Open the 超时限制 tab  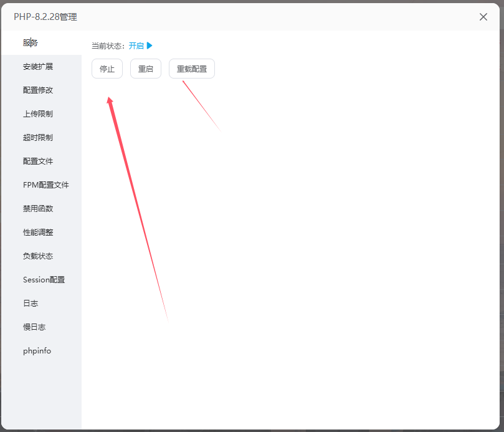click(38, 138)
